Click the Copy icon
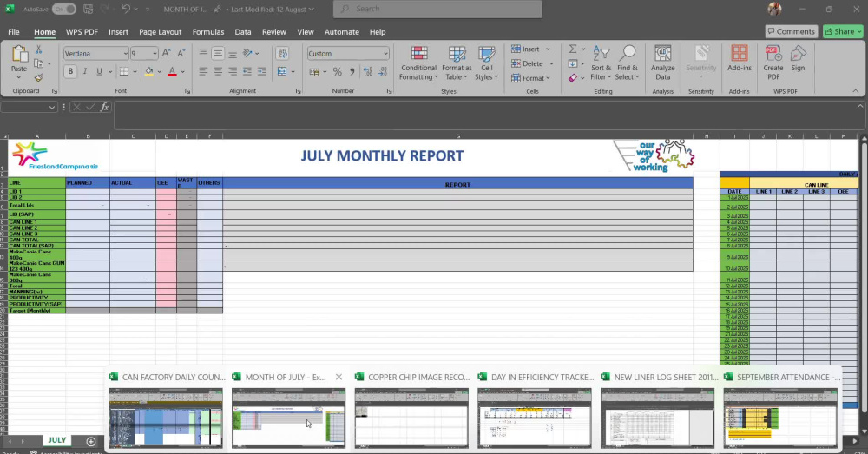 click(x=39, y=63)
